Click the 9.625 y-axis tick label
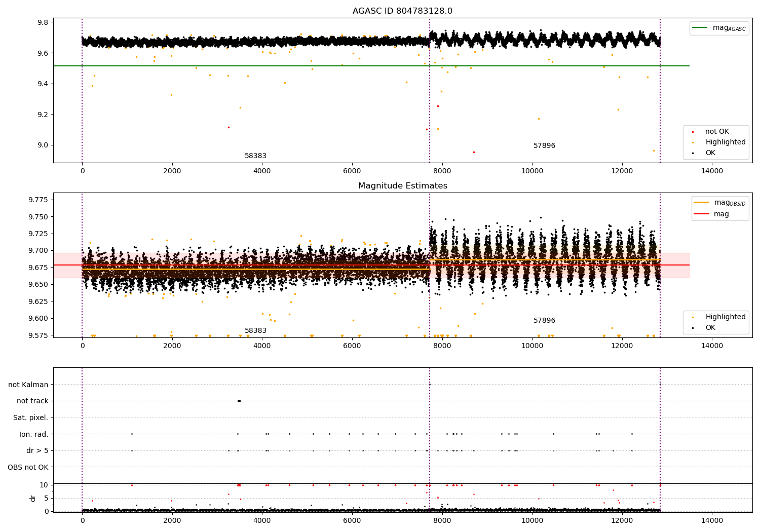Image resolution: width=760 pixels, height=532 pixels. [39, 301]
